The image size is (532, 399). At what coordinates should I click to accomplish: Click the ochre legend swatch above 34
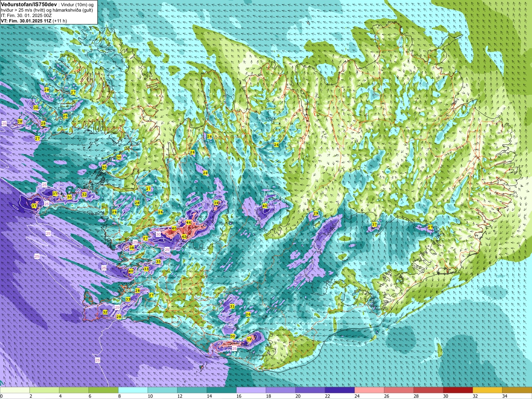[x=517, y=390]
